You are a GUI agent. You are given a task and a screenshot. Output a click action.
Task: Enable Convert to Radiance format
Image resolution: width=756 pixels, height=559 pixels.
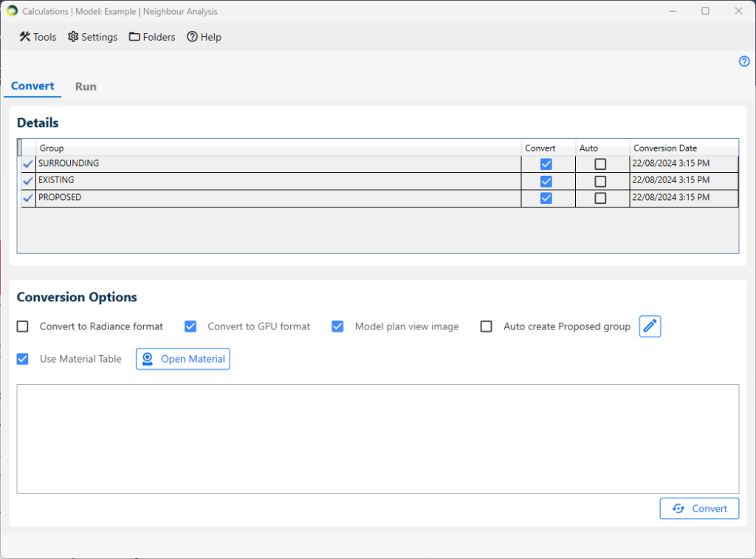coord(23,326)
